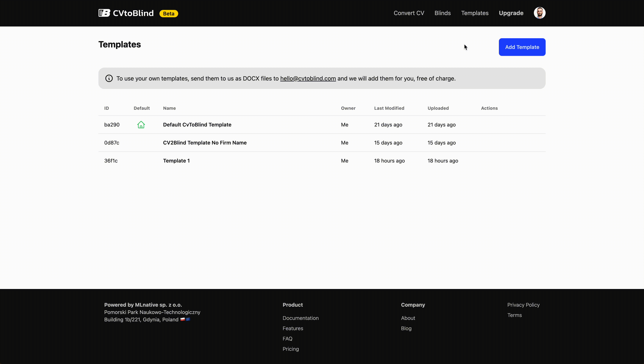The height and width of the screenshot is (364, 644).
Task: Open the Features footer link
Action: (293, 328)
